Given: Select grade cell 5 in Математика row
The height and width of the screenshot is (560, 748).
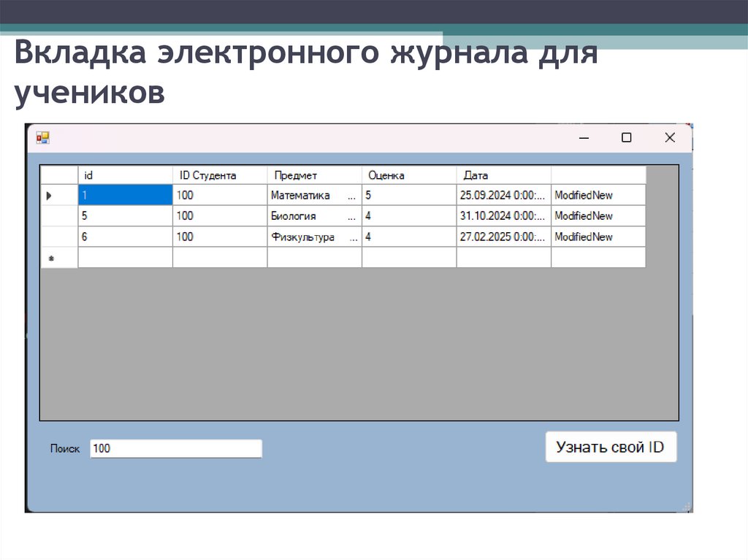Looking at the screenshot, I should coord(409,195).
